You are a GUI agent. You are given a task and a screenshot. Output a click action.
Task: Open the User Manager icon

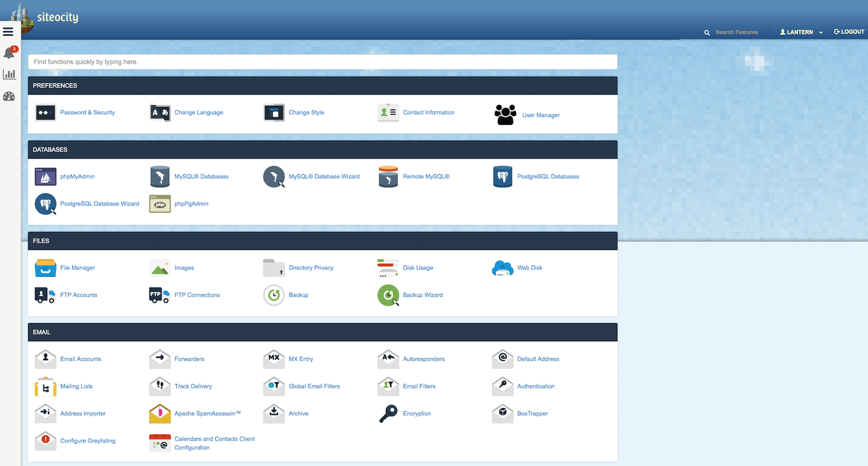pos(505,115)
